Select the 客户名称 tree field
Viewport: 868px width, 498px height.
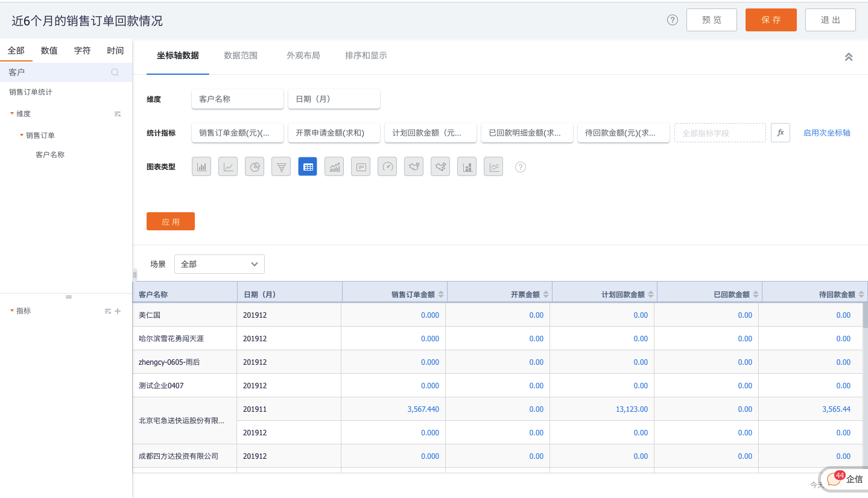pos(50,155)
